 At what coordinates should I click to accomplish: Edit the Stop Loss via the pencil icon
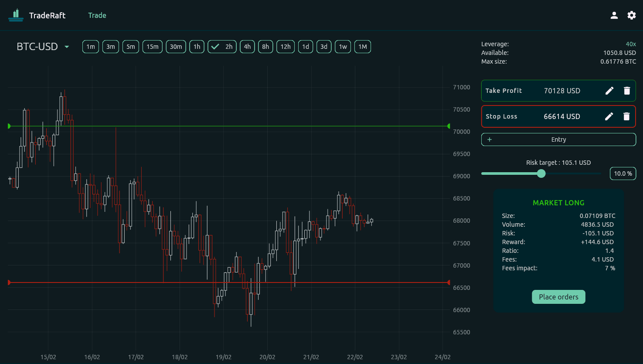coord(609,116)
